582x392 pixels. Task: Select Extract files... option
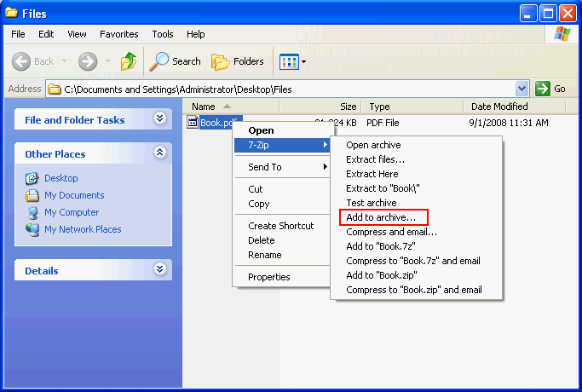coord(416,159)
